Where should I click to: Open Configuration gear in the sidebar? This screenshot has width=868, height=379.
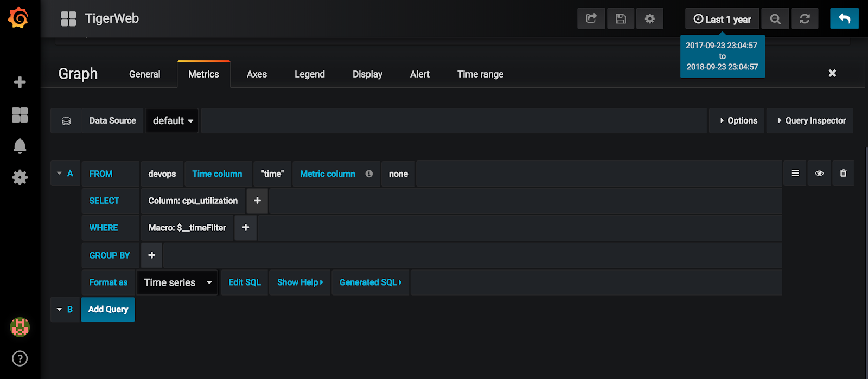[x=20, y=177]
